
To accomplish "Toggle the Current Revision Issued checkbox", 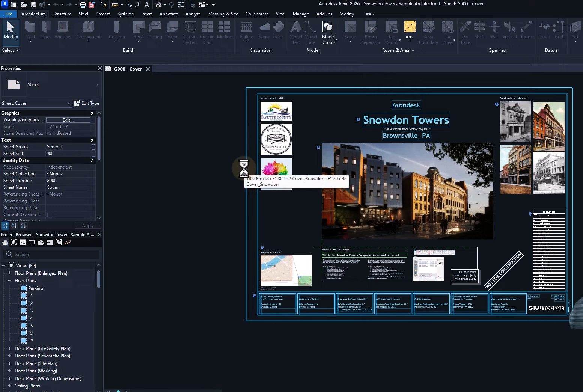I will (x=49, y=215).
